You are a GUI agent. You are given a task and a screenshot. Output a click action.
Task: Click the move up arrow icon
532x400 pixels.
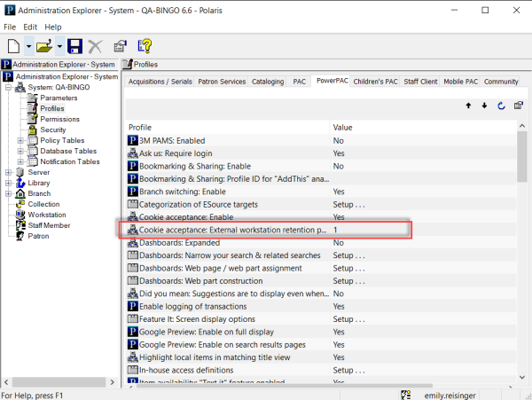tap(468, 106)
